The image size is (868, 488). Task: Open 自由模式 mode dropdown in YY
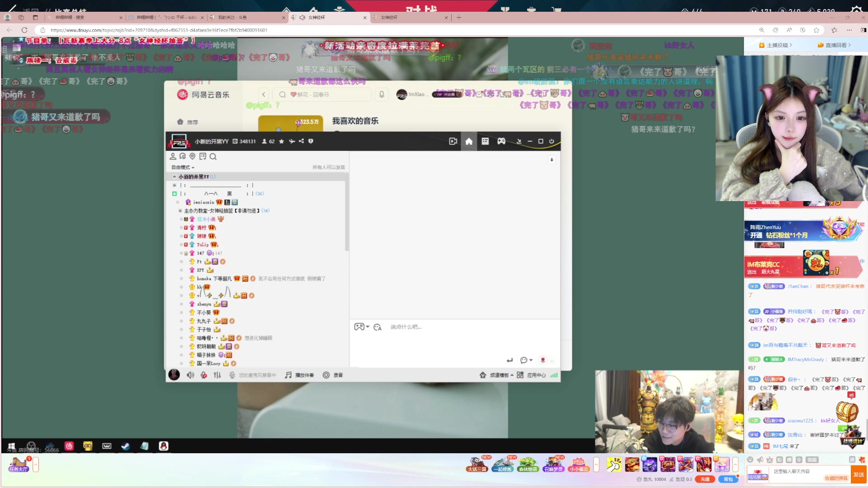coord(183,167)
